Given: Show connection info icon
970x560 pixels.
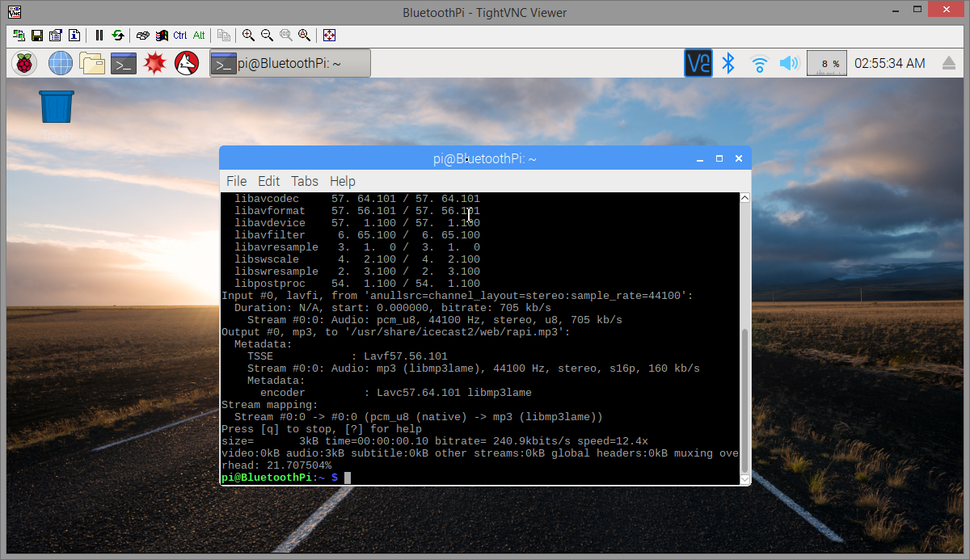Looking at the screenshot, I should [x=74, y=36].
